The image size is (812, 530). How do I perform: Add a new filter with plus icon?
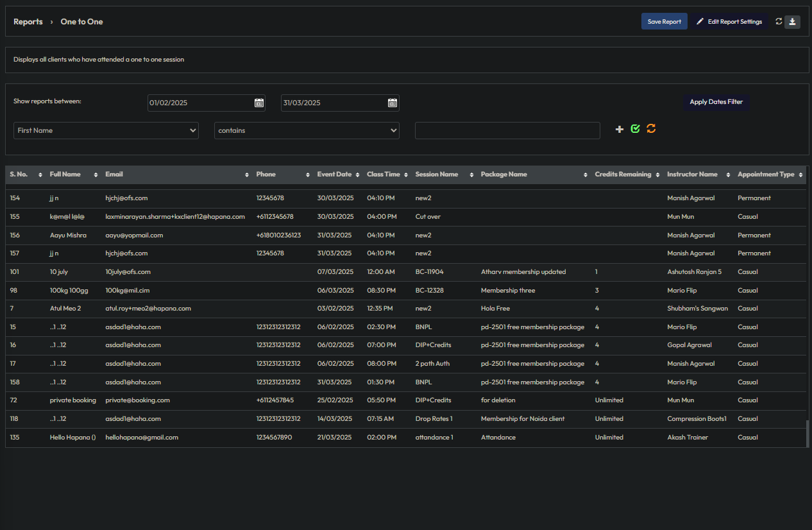(x=619, y=130)
